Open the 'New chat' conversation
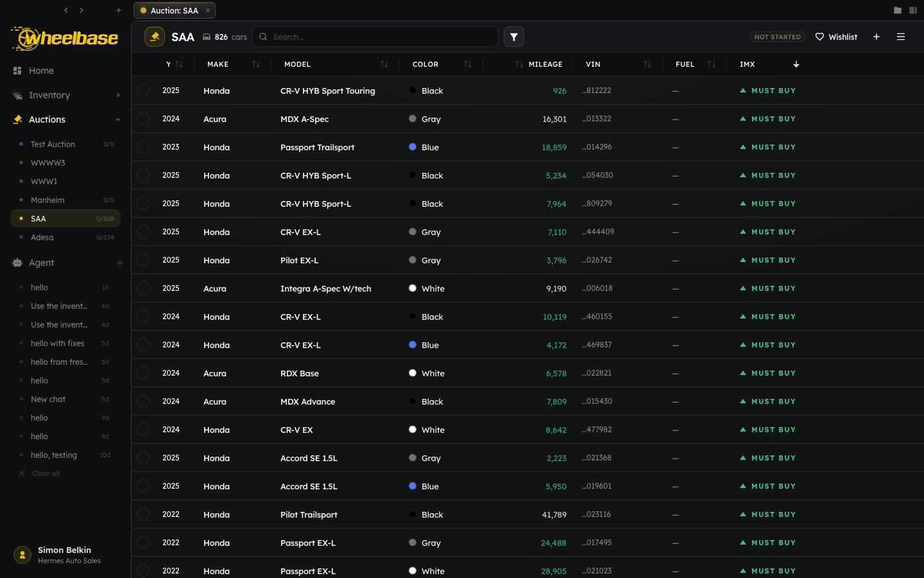Viewport: 924px width, 578px height. [x=65, y=399]
